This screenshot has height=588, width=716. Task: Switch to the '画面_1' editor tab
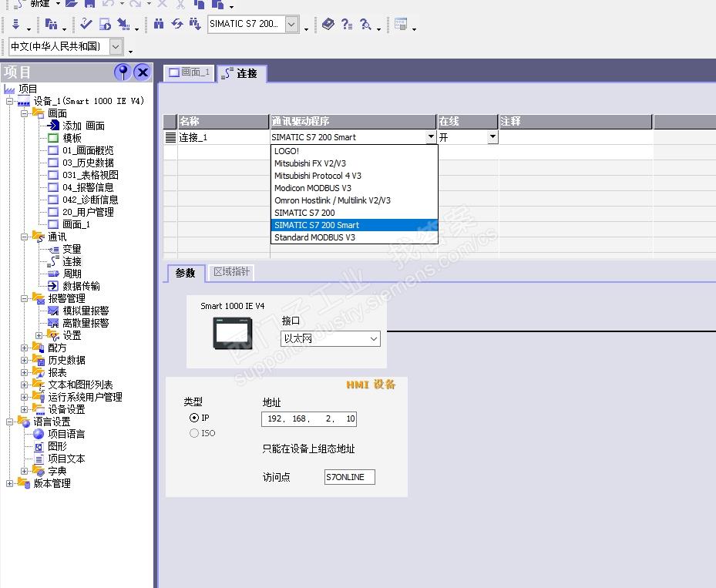[189, 72]
